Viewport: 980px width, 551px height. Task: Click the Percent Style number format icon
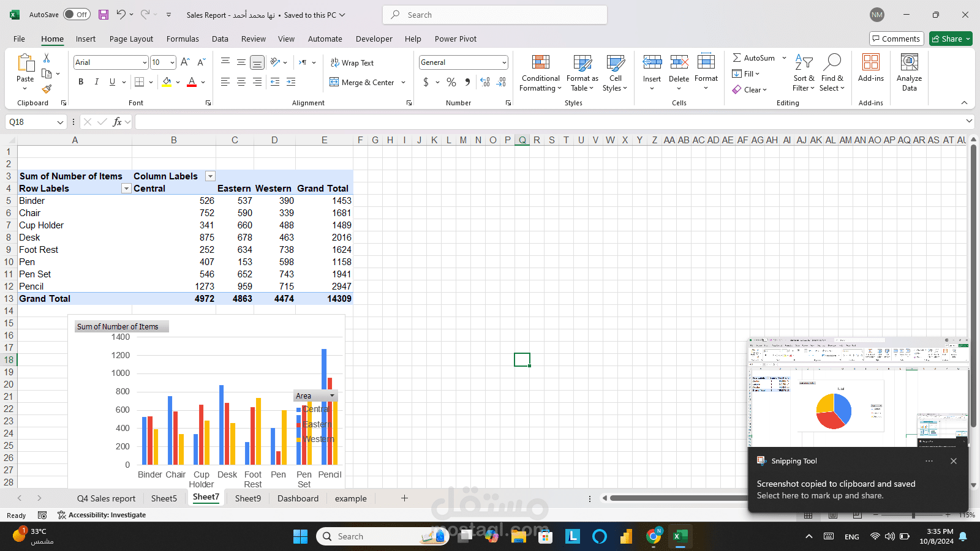(451, 82)
